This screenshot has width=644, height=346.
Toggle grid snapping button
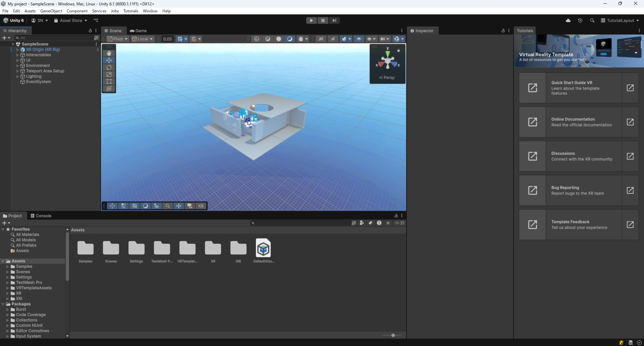tap(180, 39)
